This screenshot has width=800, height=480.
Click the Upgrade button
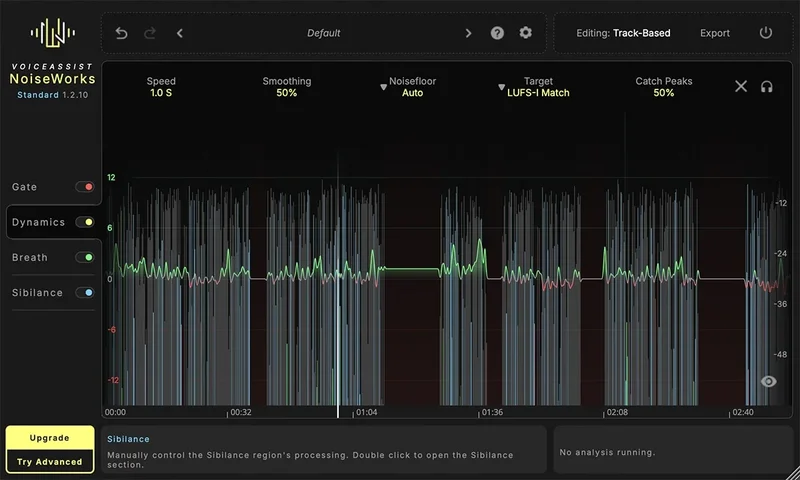pos(49,438)
